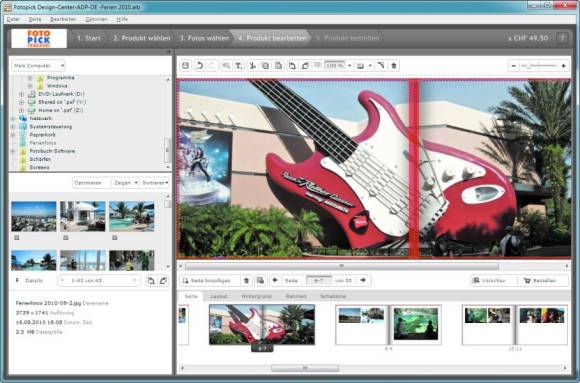
Task: Select the Windows folder in the tree
Action: (57, 86)
